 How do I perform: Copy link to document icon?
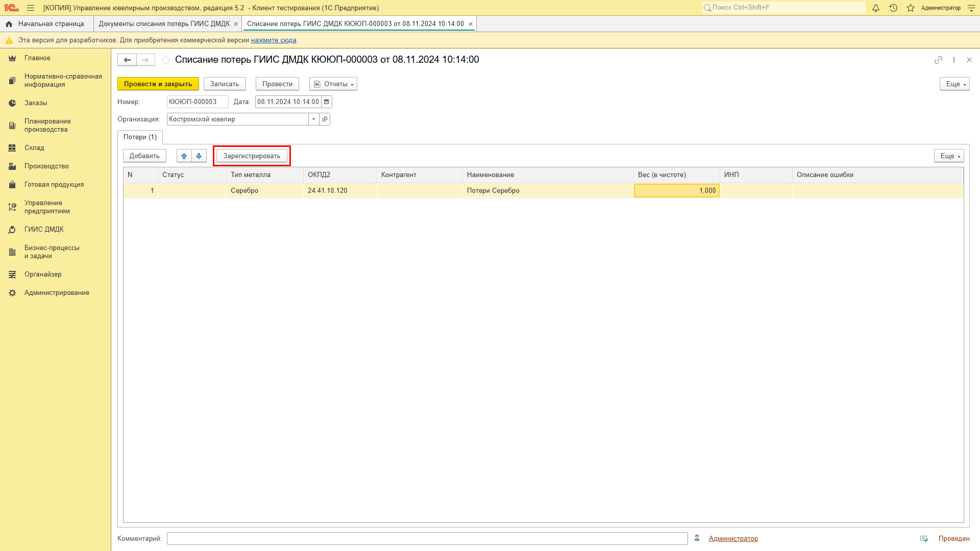[x=938, y=60]
